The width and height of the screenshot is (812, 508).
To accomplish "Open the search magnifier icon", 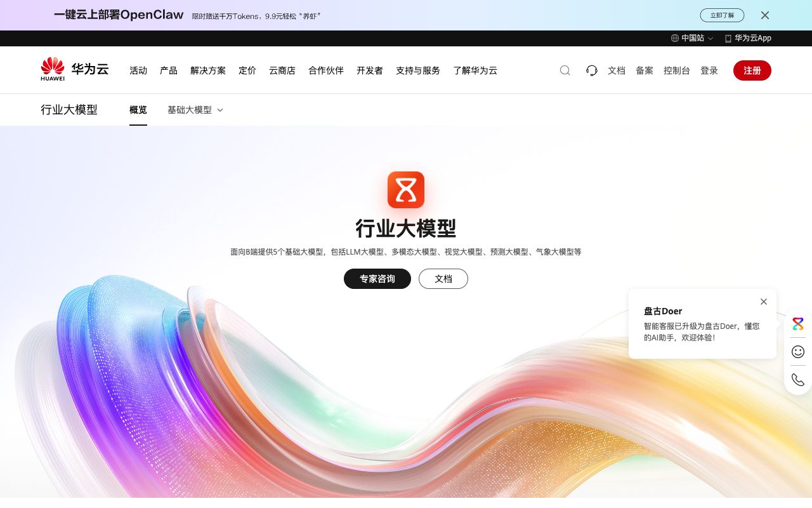I will pyautogui.click(x=565, y=70).
